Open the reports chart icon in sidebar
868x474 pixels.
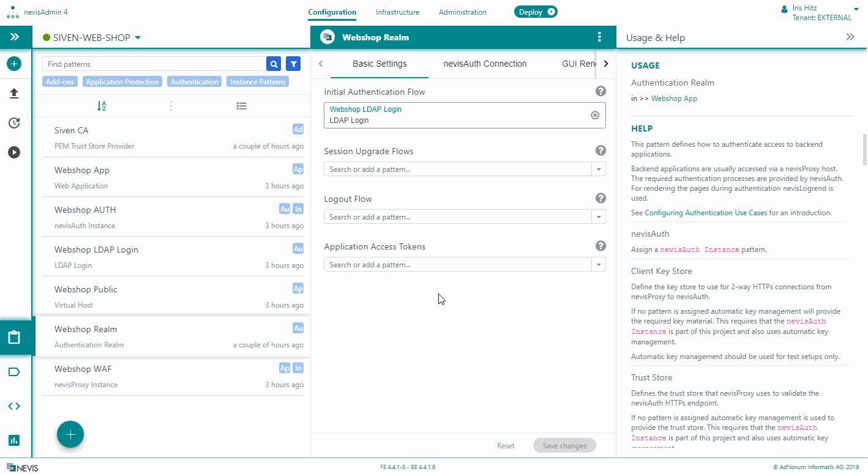(x=15, y=440)
